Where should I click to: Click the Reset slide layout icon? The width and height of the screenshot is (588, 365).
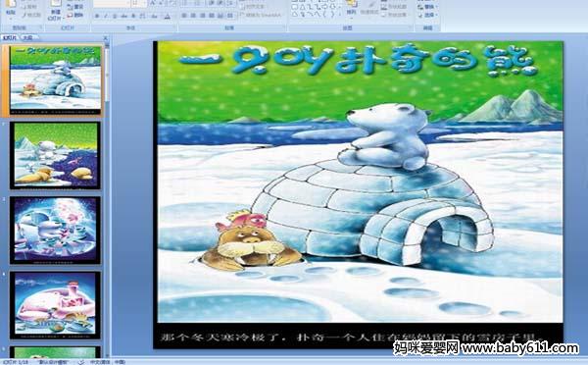(75, 8)
